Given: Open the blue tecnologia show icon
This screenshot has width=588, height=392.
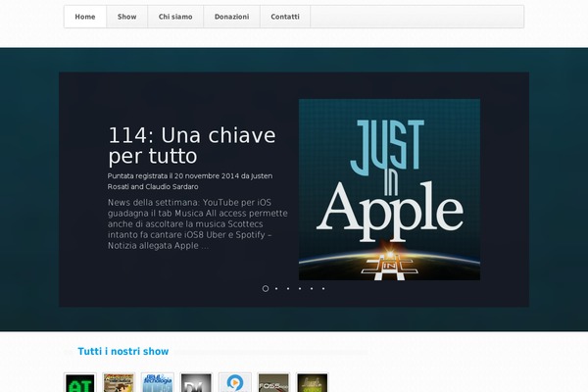Looking at the screenshot, I should click(x=158, y=382).
